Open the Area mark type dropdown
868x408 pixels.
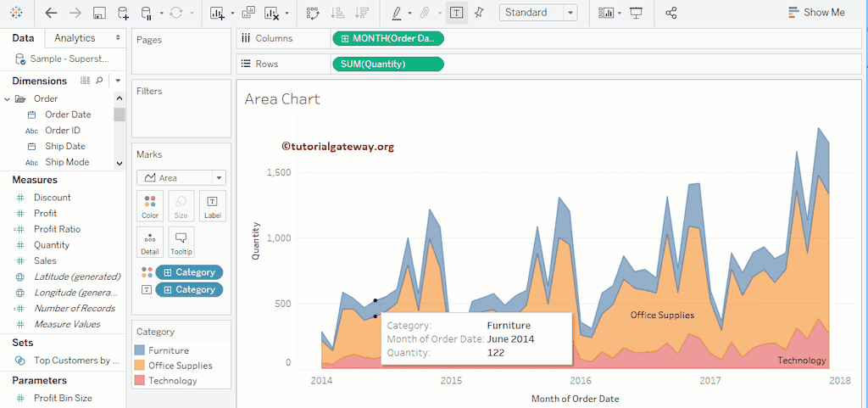181,178
